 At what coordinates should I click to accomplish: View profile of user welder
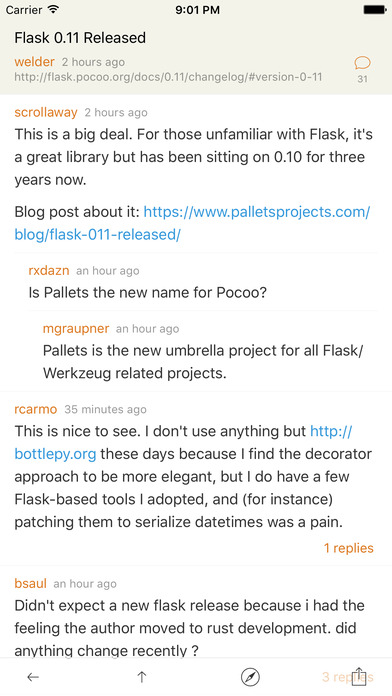[x=34, y=62]
